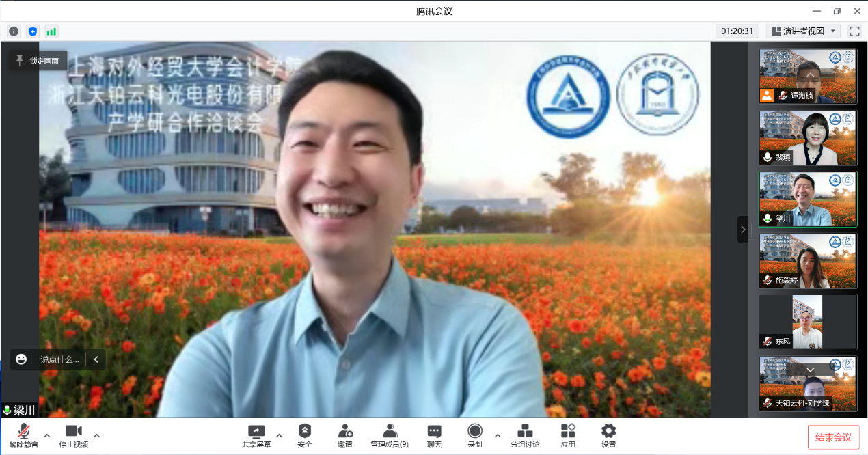Expand audio options arrow beside 解除静音
Viewport: 868px width, 455px height.
(47, 435)
